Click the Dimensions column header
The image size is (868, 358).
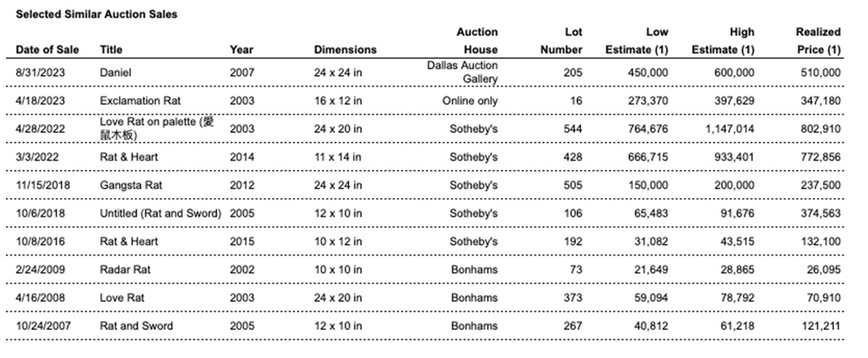(345, 50)
